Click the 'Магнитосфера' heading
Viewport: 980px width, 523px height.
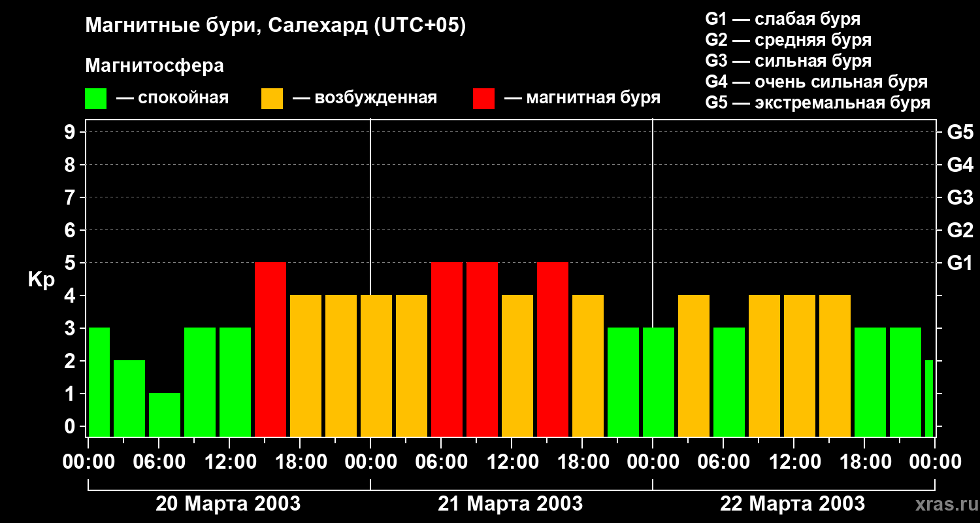click(x=155, y=66)
